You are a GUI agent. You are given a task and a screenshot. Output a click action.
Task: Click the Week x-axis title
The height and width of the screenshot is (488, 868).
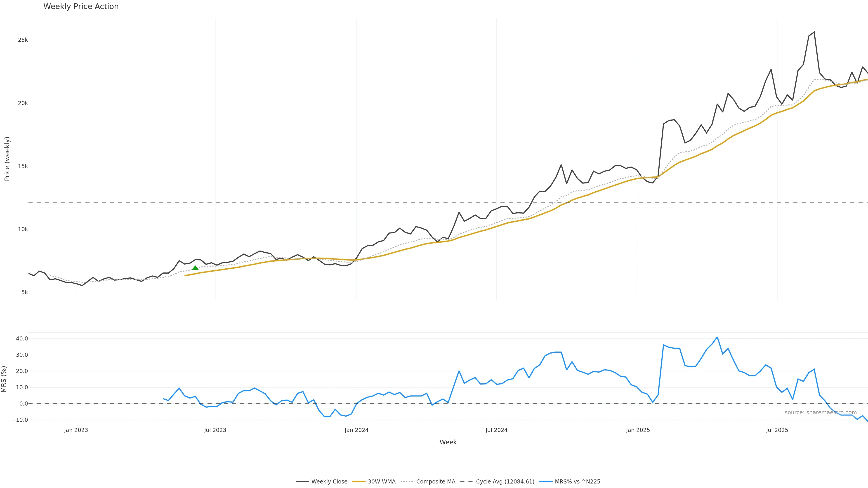pyautogui.click(x=448, y=442)
